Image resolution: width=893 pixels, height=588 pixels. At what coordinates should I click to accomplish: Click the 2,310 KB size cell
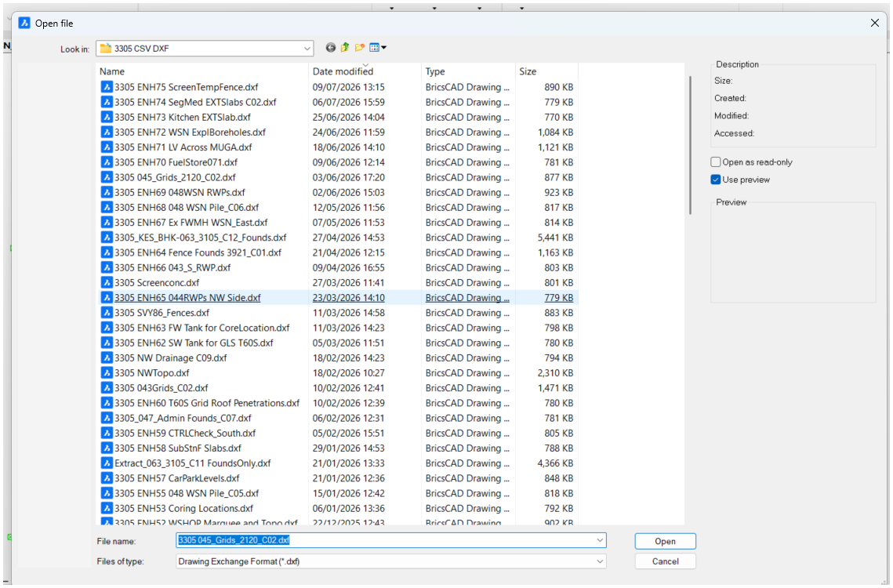555,372
